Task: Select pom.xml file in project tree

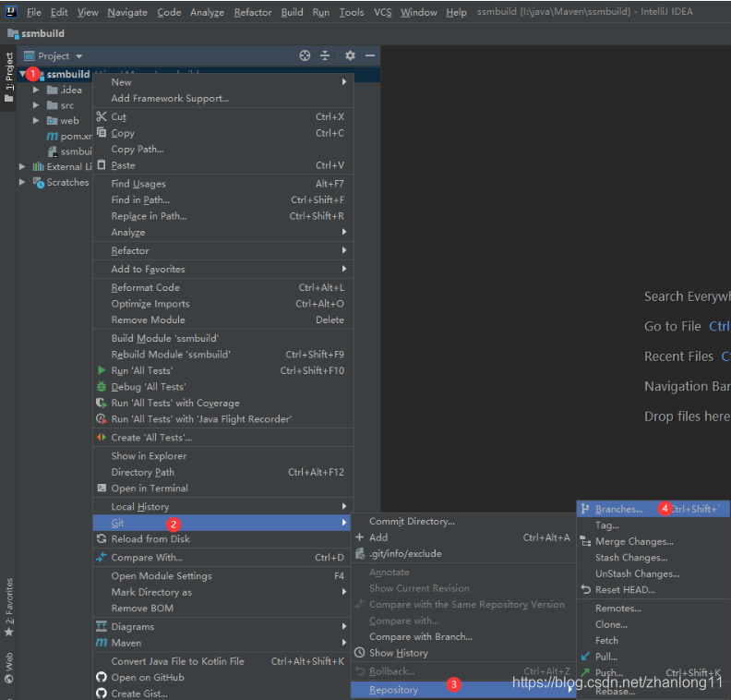Action: pyautogui.click(x=70, y=136)
